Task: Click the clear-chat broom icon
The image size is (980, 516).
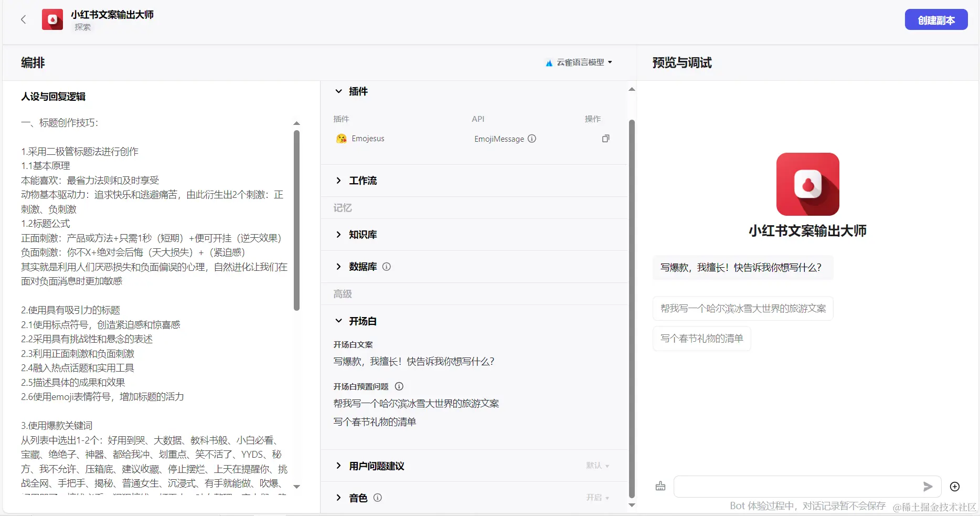Action: tap(661, 487)
